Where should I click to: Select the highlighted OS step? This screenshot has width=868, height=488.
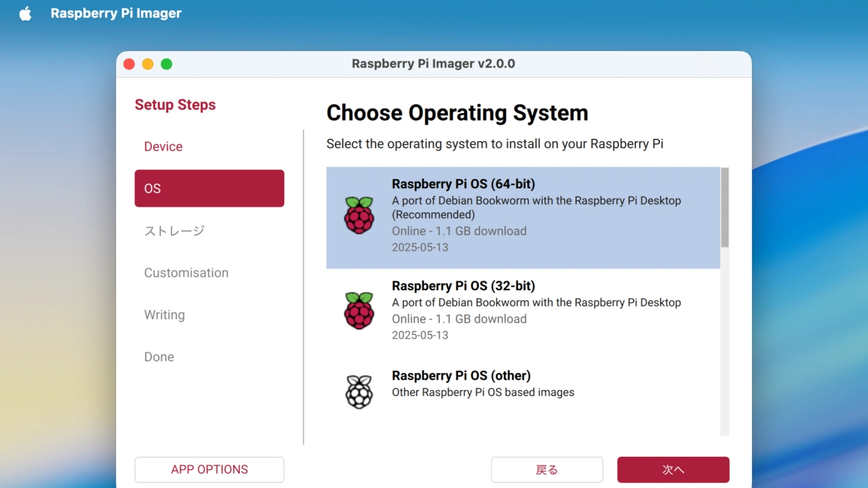tap(209, 188)
